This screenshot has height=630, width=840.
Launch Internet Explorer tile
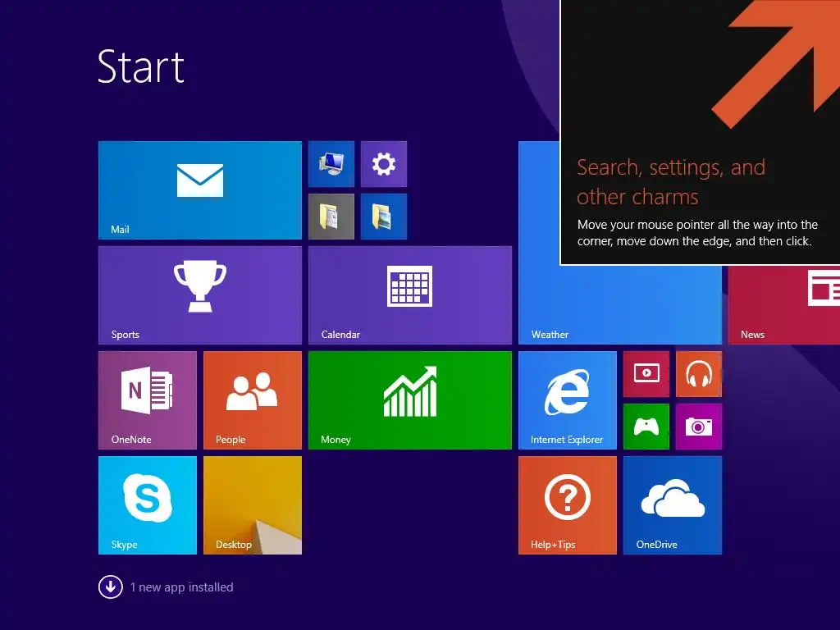568,400
